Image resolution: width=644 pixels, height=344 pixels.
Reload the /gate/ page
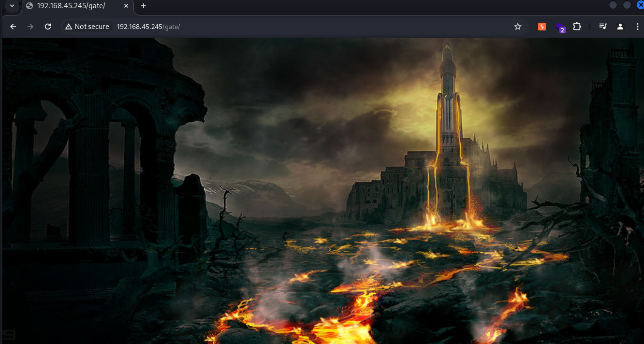pos(48,27)
